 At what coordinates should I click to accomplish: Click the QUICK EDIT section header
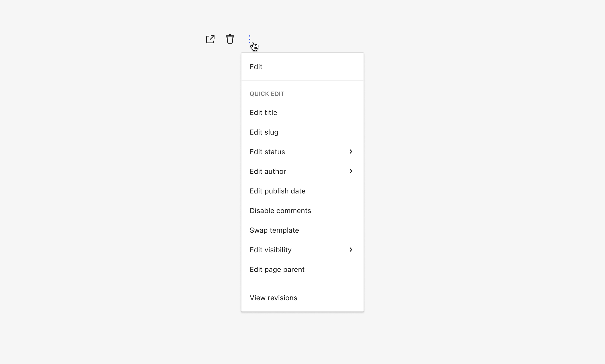(267, 94)
